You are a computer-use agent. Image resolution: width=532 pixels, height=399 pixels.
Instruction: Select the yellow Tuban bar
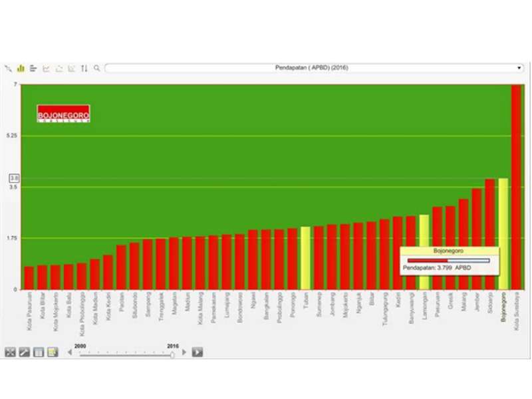click(x=305, y=258)
